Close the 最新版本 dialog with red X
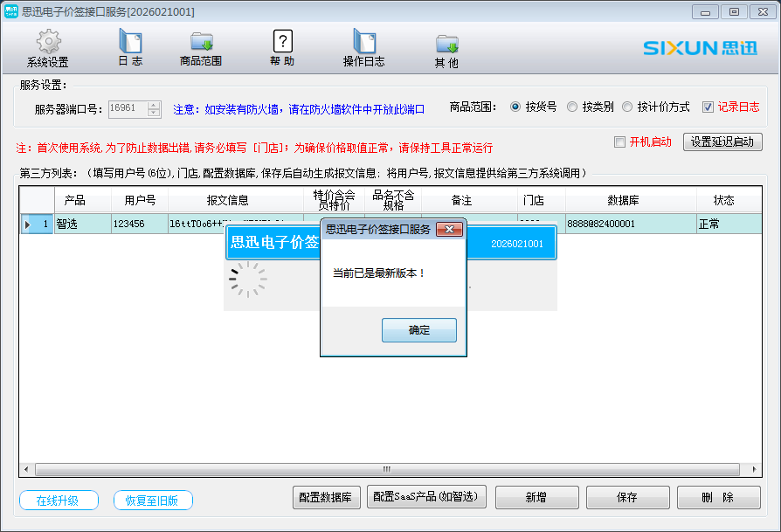 pyautogui.click(x=449, y=229)
